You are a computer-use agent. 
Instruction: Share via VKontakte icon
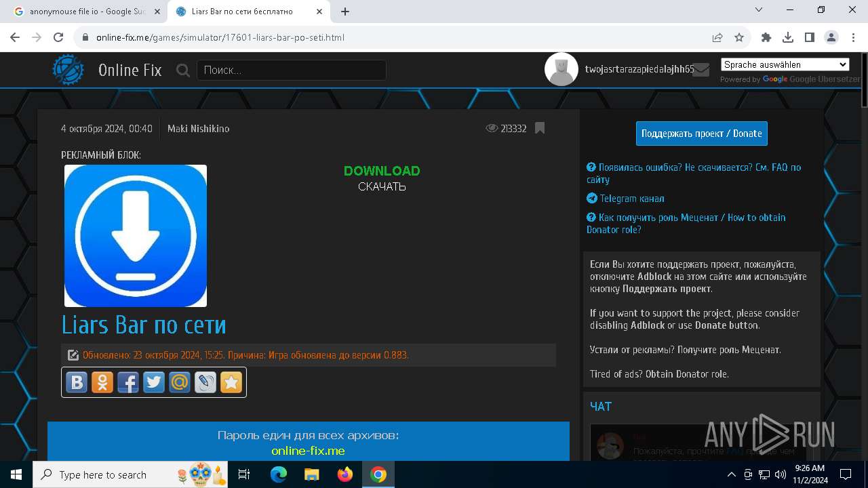[77, 382]
